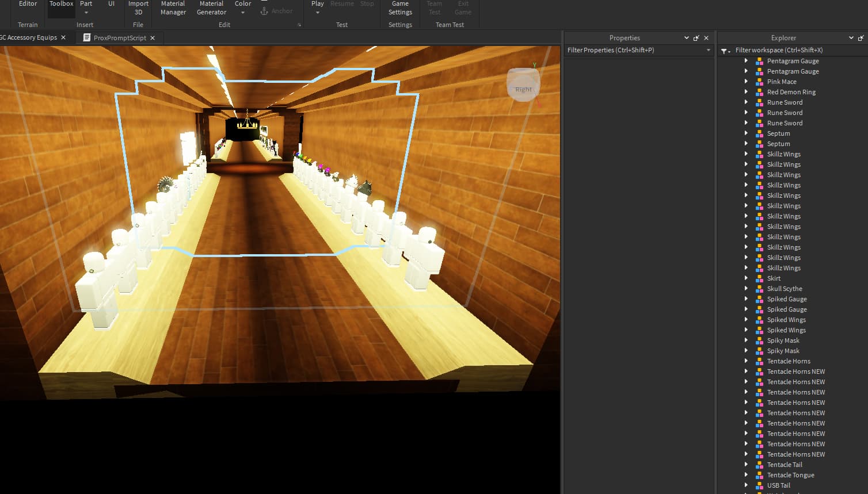Image resolution: width=868 pixels, height=494 pixels.
Task: Click the Pink Mace model icon
Action: tap(759, 82)
